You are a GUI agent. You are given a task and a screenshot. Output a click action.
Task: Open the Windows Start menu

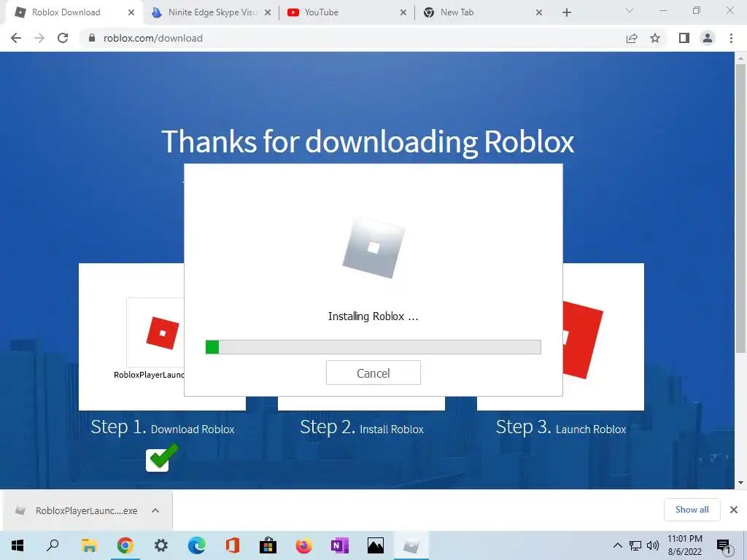pyautogui.click(x=18, y=545)
